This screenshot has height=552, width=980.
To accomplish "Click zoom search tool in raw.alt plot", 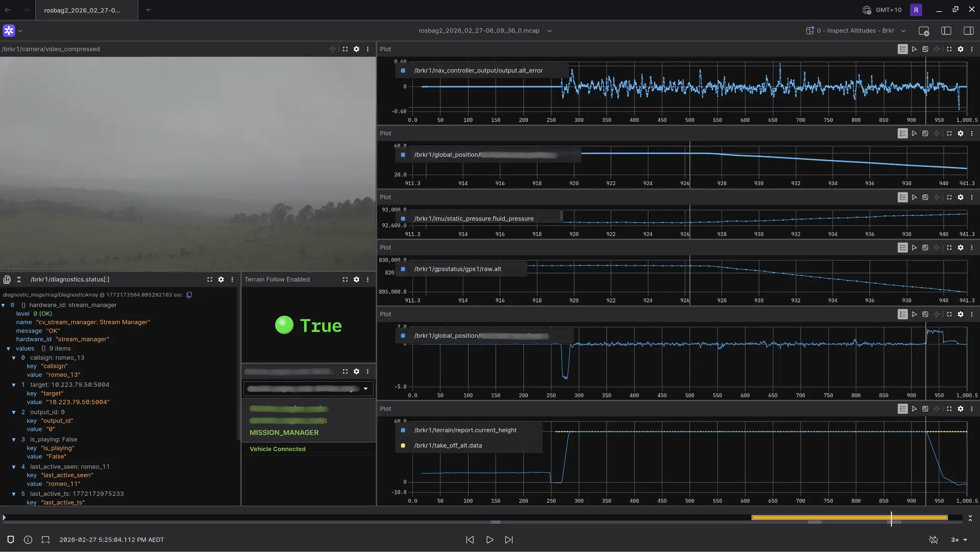I will pos(925,248).
